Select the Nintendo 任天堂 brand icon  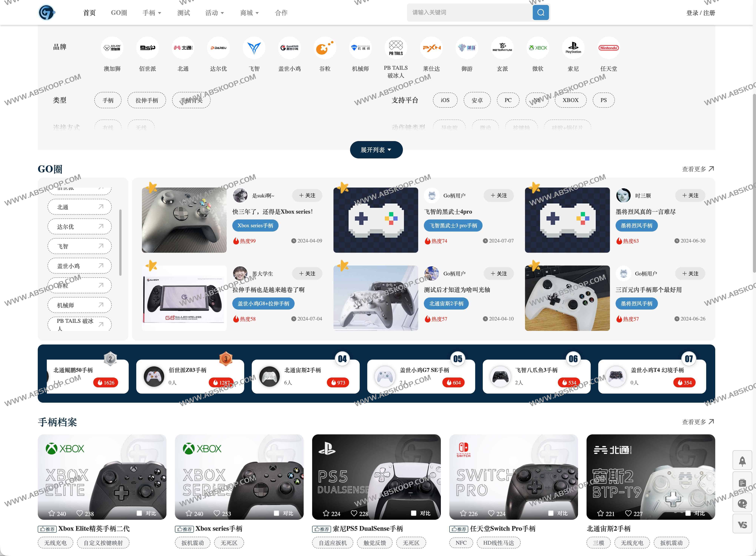[608, 48]
